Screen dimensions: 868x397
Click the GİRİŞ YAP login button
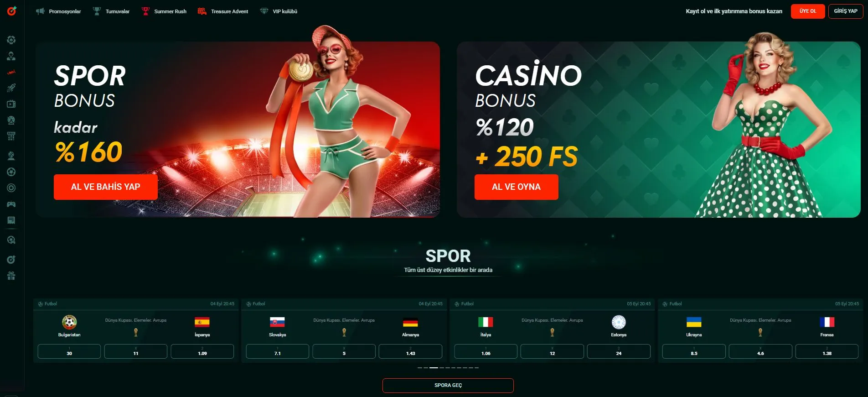(x=846, y=11)
